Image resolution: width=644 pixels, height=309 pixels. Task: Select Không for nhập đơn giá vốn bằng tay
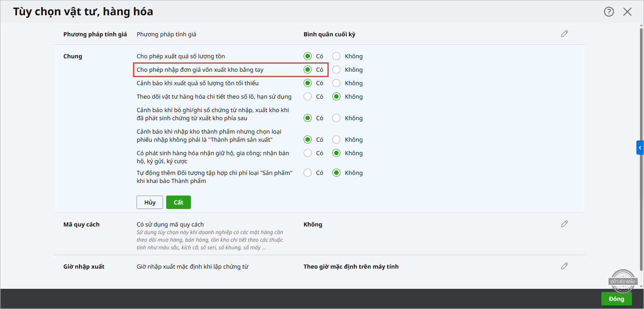[x=336, y=70]
